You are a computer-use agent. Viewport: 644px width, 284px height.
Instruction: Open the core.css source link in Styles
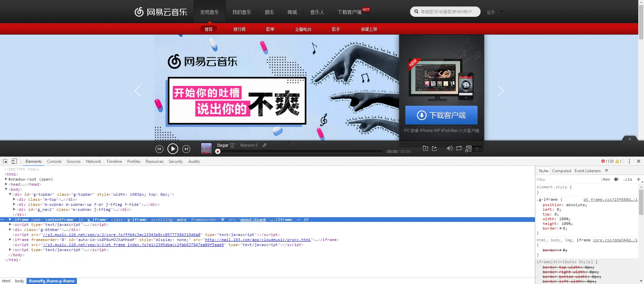pyautogui.click(x=615, y=240)
